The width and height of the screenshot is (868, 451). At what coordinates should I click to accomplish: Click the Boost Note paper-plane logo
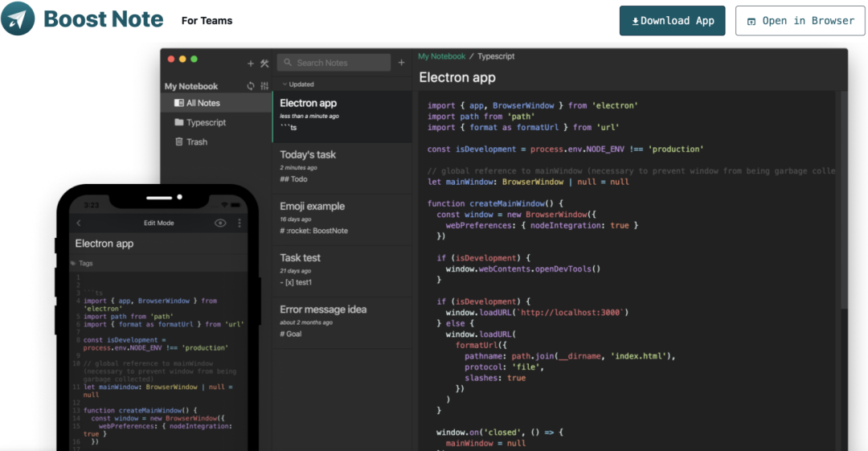coord(18,18)
